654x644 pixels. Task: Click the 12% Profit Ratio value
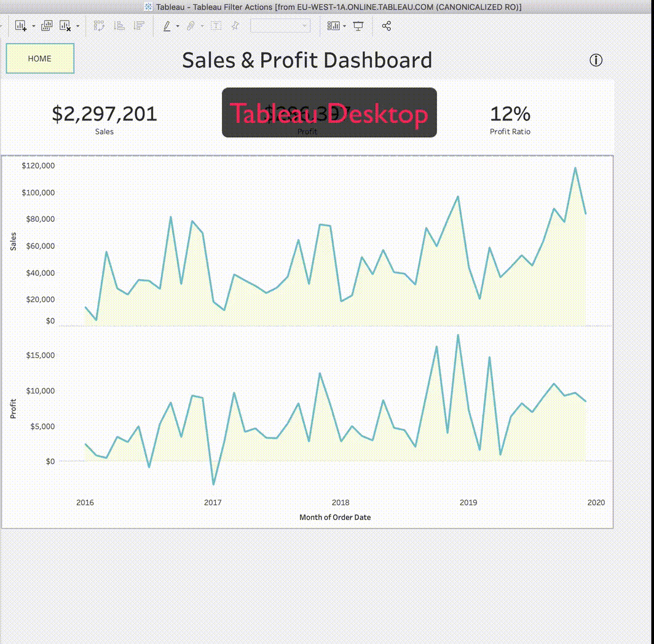click(510, 114)
